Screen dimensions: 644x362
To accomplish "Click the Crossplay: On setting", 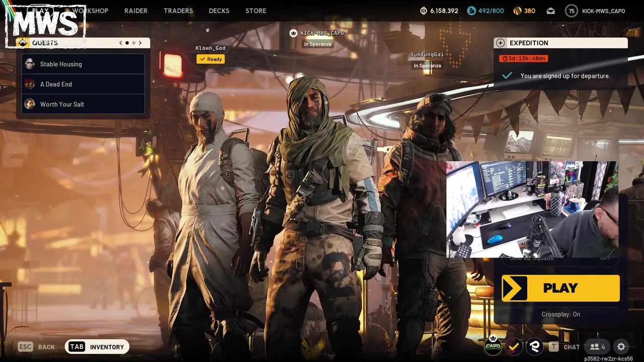I will pyautogui.click(x=560, y=314).
